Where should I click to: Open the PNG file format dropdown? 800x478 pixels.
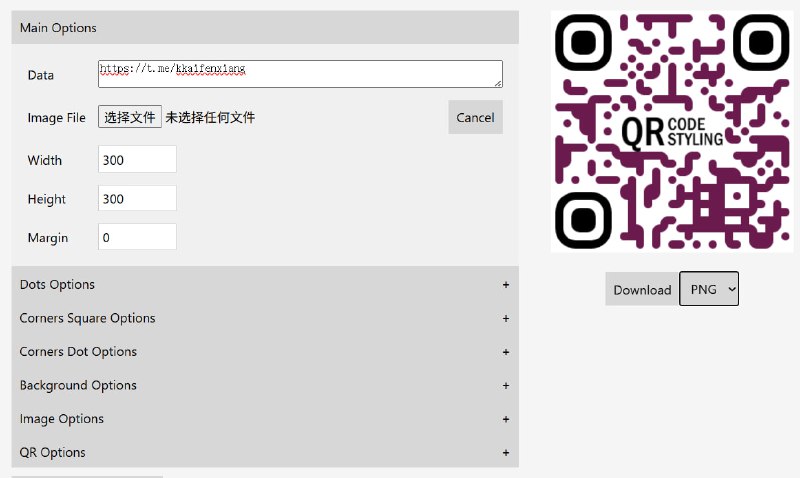click(x=709, y=289)
